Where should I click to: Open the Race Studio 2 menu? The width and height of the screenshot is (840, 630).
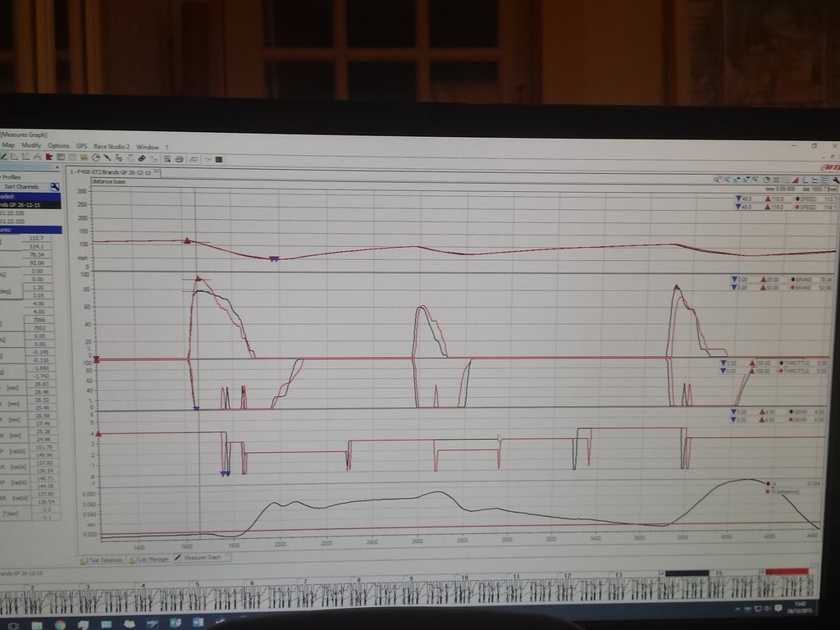click(112, 146)
